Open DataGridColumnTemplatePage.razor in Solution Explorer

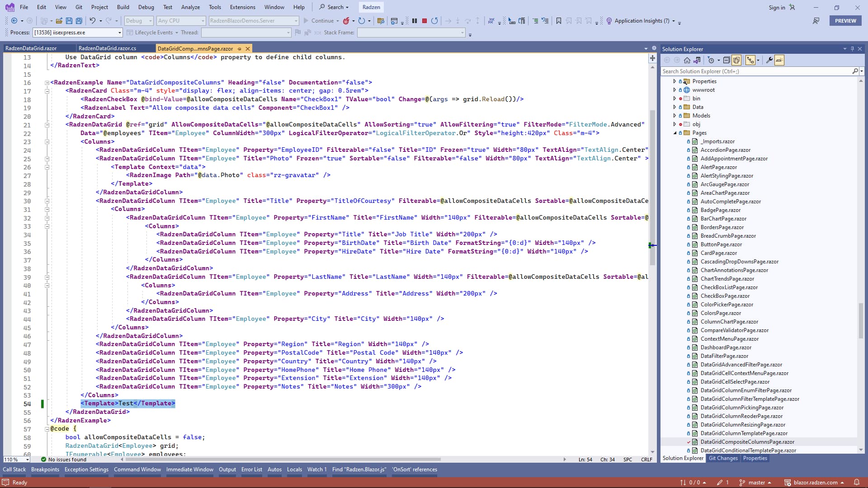[744, 433]
